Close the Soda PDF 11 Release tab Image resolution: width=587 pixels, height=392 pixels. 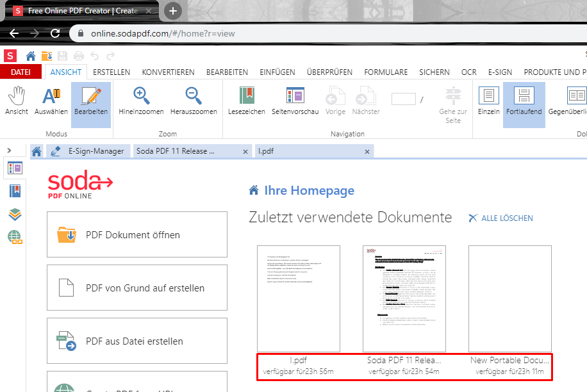[245, 152]
